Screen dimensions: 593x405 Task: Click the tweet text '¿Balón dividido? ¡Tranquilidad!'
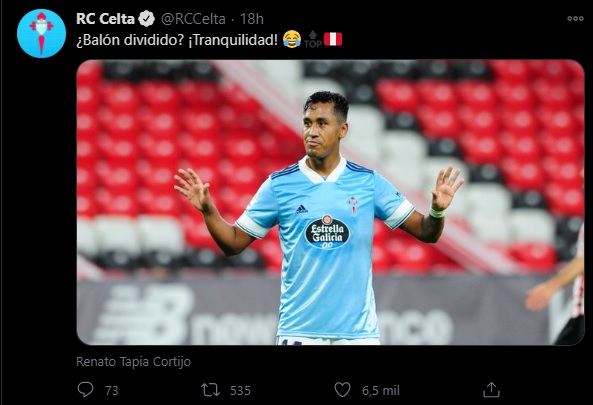click(177, 40)
